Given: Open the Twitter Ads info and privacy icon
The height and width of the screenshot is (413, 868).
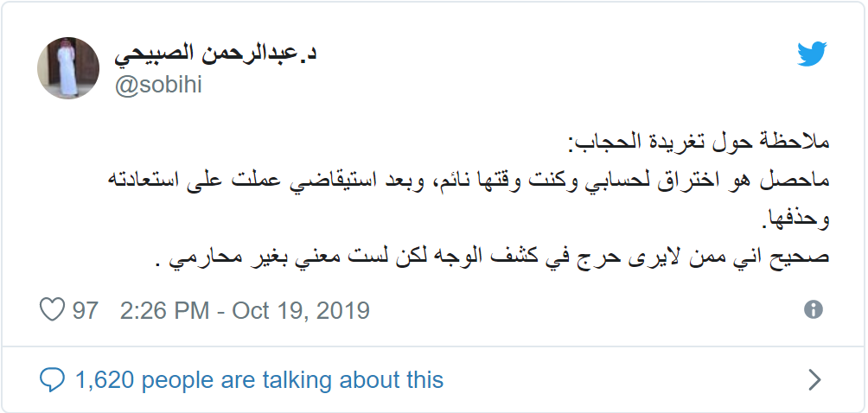Looking at the screenshot, I should [814, 309].
